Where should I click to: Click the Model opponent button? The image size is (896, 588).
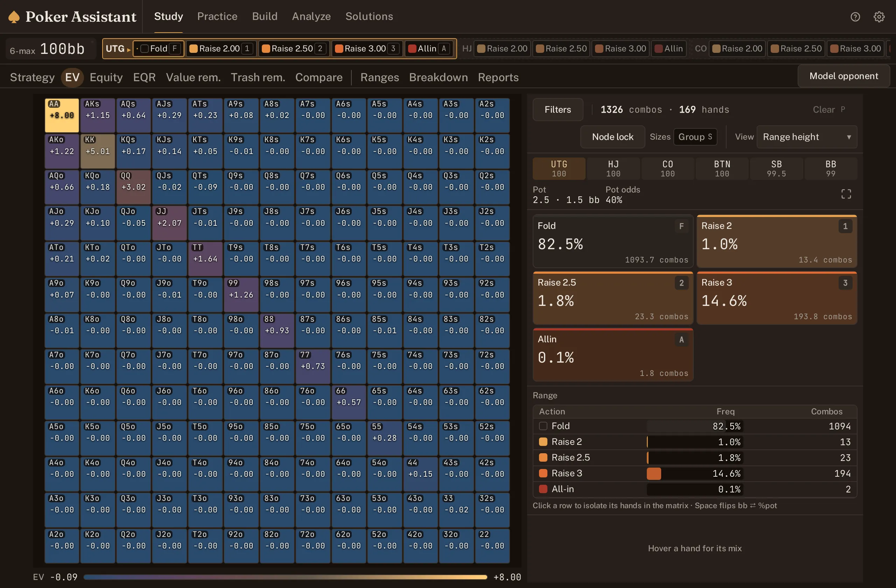tap(843, 76)
